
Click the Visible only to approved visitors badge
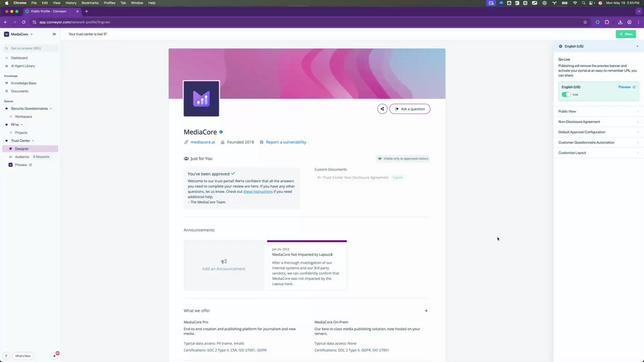click(403, 158)
